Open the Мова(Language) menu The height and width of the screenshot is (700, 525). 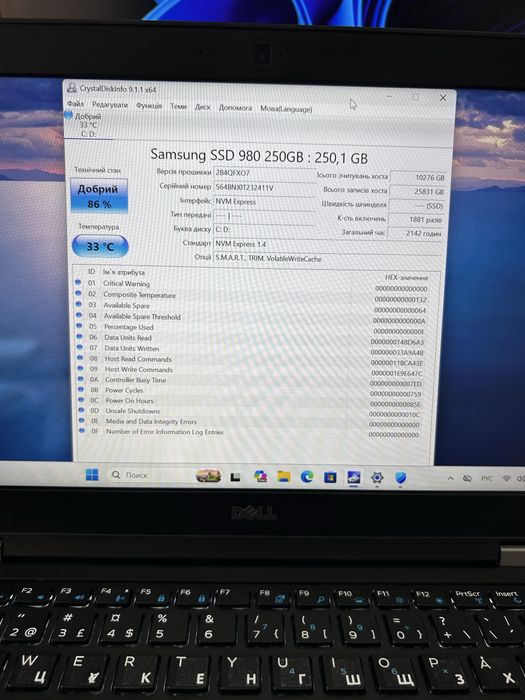(286, 109)
